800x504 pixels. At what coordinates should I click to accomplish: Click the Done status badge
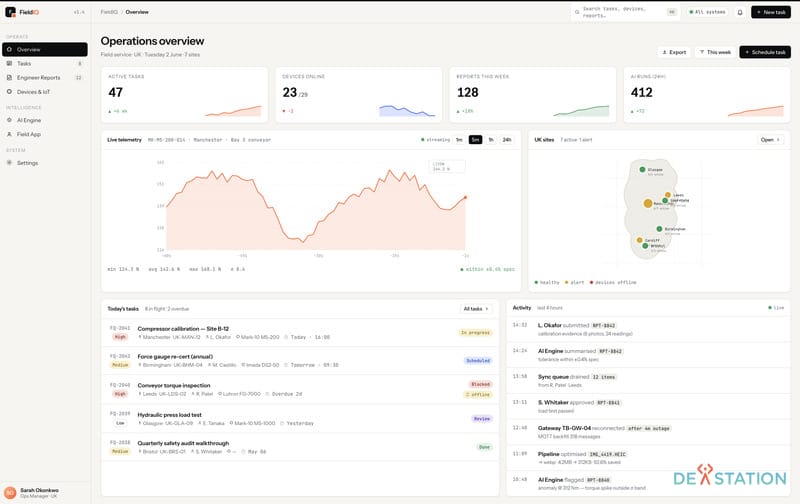pyautogui.click(x=484, y=447)
